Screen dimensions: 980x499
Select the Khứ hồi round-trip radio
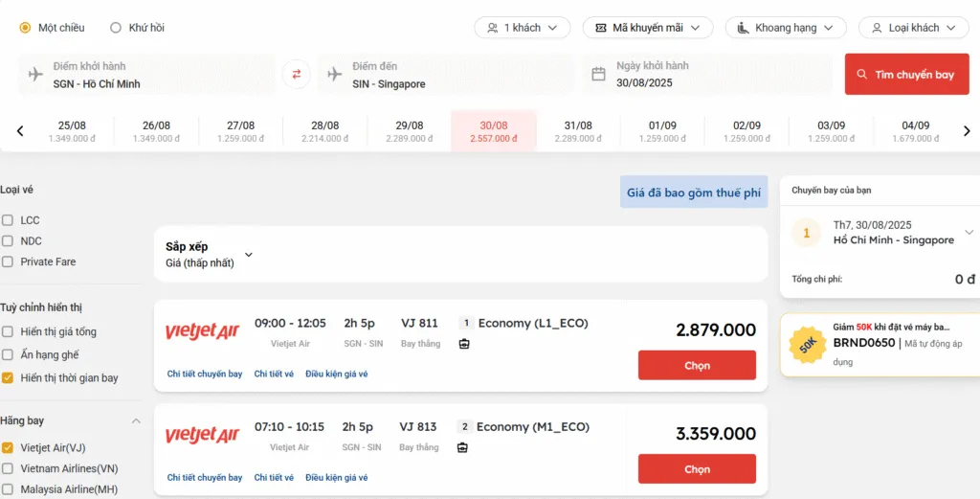(x=116, y=28)
